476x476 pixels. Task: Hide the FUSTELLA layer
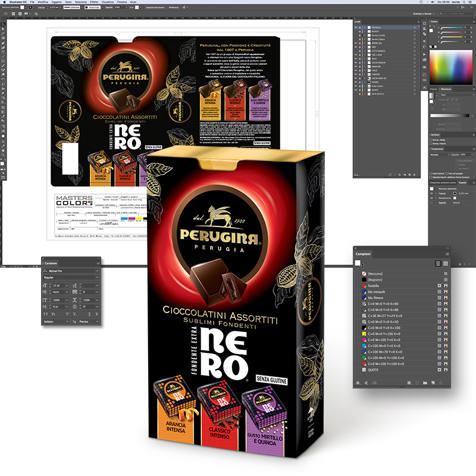tap(356, 28)
